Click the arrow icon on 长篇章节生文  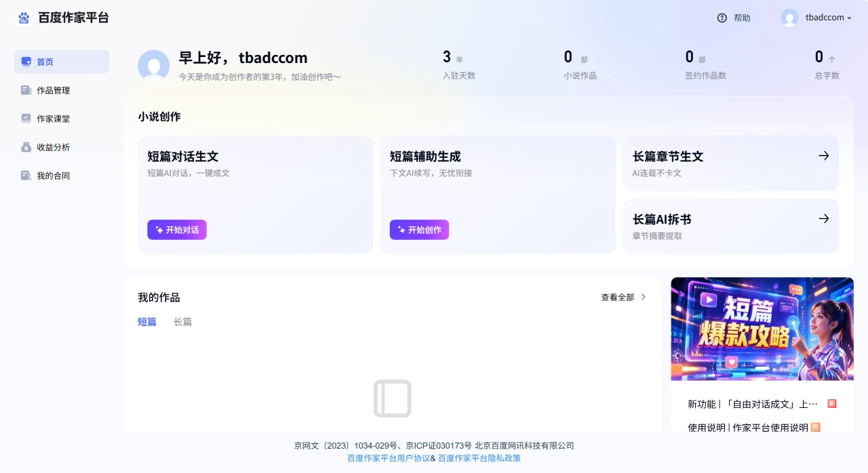click(824, 156)
